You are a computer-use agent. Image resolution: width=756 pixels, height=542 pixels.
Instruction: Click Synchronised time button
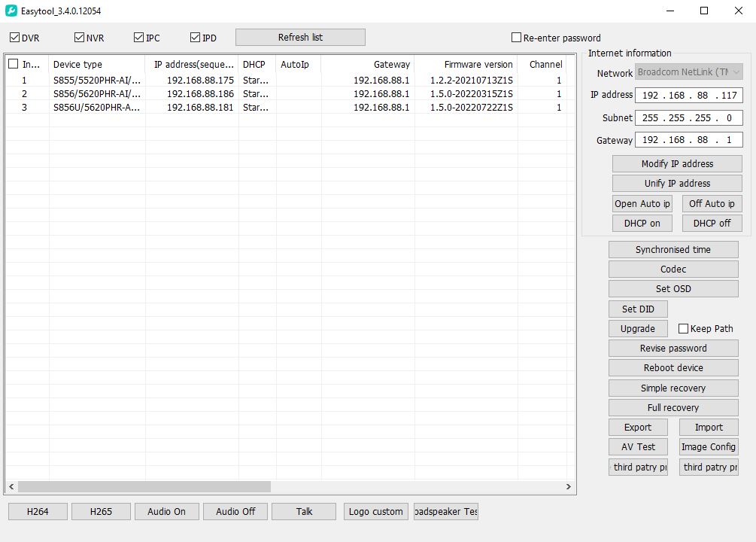pos(673,250)
